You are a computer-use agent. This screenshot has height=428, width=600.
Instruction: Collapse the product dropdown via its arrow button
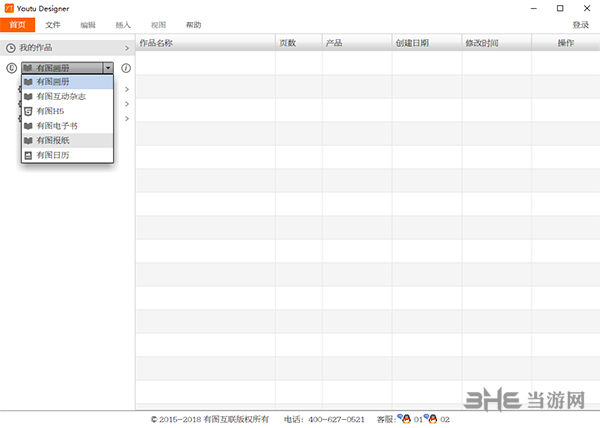108,68
